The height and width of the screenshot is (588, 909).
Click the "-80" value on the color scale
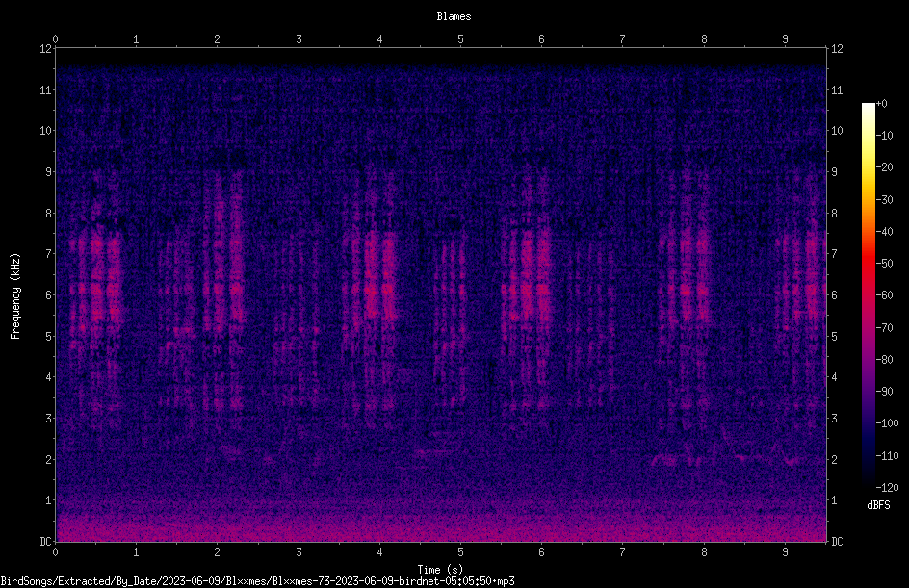pyautogui.click(x=884, y=360)
